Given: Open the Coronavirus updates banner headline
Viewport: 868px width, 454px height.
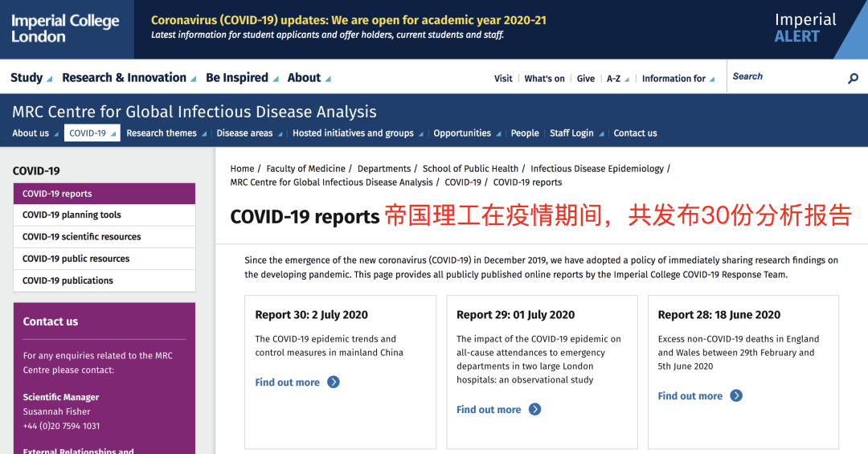Looking at the screenshot, I should [348, 20].
